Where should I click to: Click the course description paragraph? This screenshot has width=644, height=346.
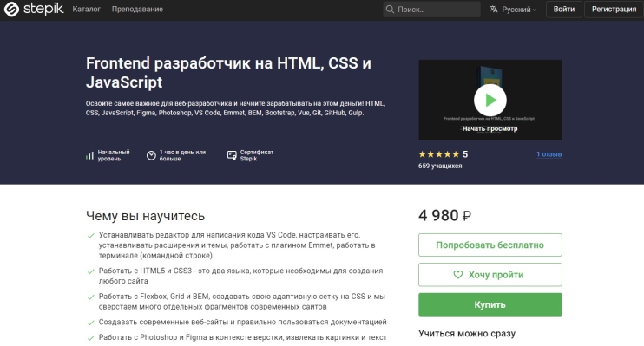click(x=235, y=108)
